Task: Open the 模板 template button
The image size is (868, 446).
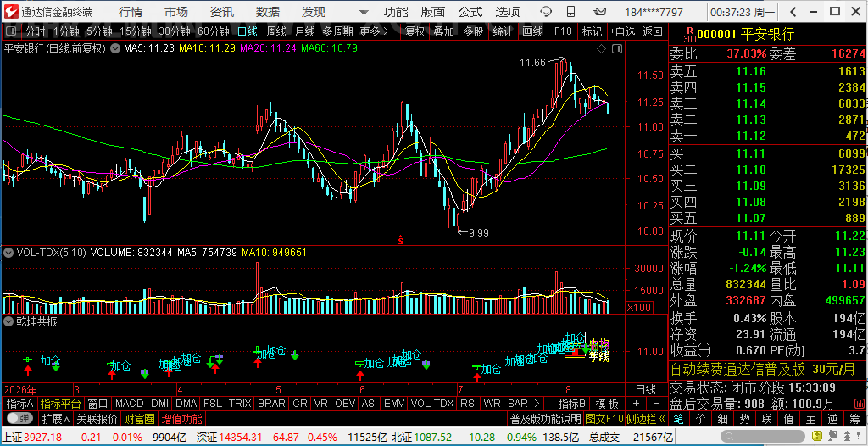Action: tap(607, 404)
